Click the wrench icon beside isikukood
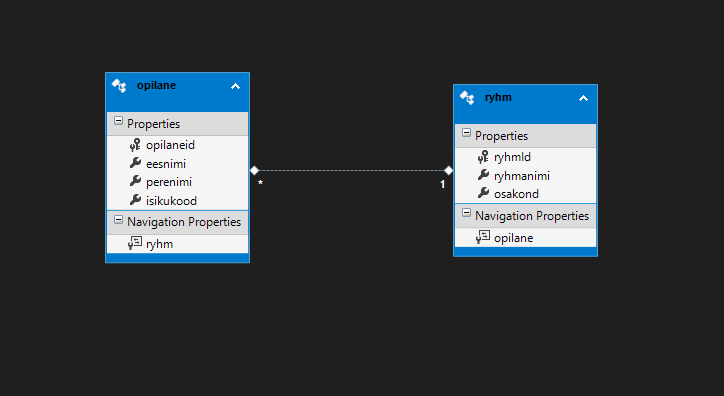724x396 pixels. tap(135, 200)
